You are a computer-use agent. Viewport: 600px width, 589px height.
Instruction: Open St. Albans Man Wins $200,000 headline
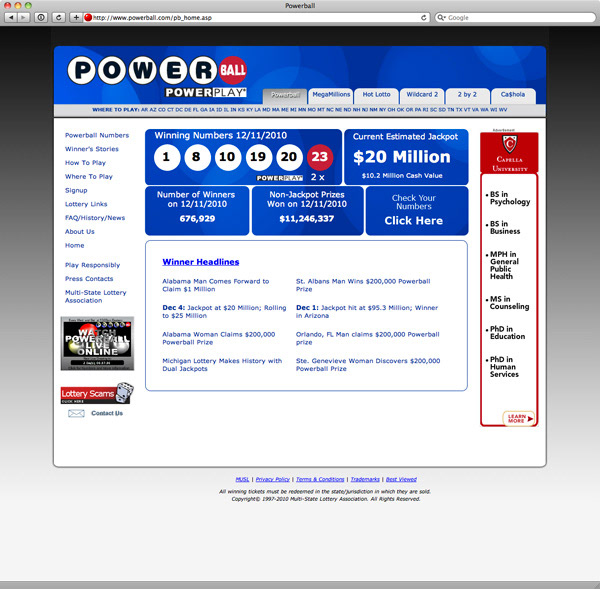click(363, 285)
